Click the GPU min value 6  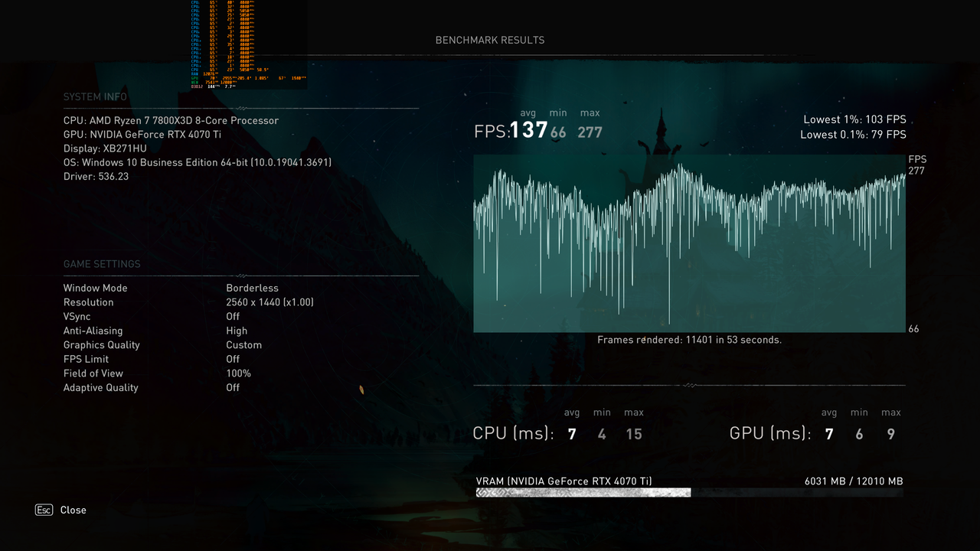tap(859, 434)
